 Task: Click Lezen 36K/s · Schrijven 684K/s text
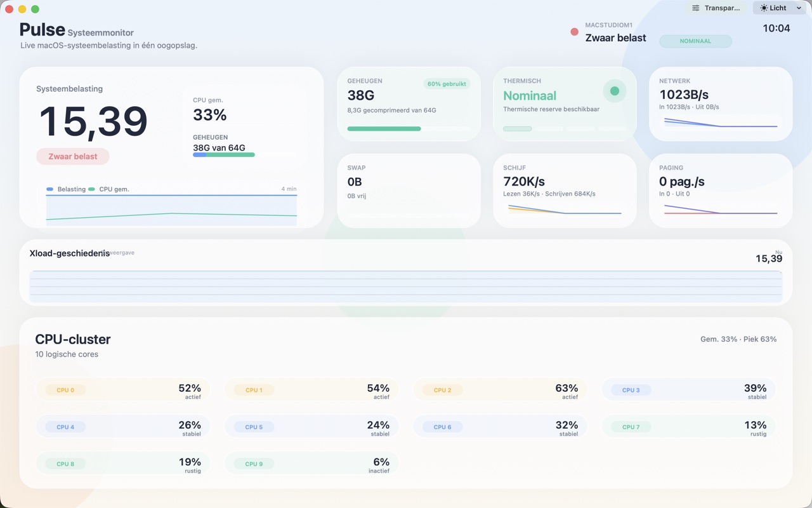click(x=549, y=194)
